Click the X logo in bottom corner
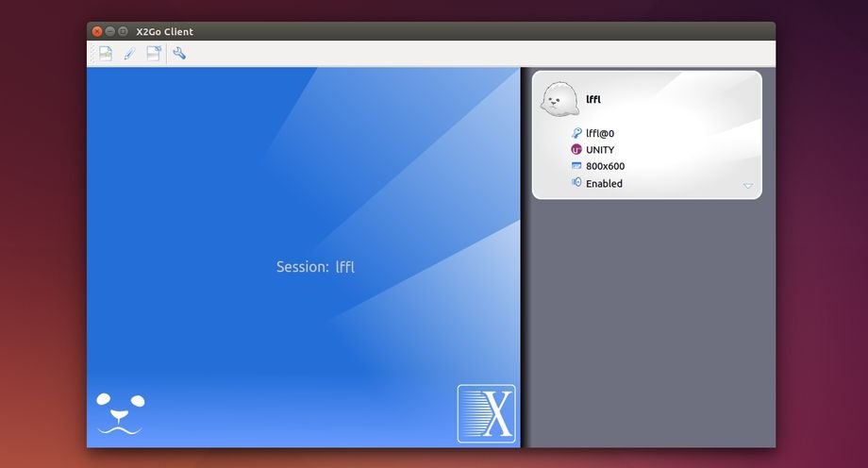The width and height of the screenshot is (868, 468). click(487, 413)
